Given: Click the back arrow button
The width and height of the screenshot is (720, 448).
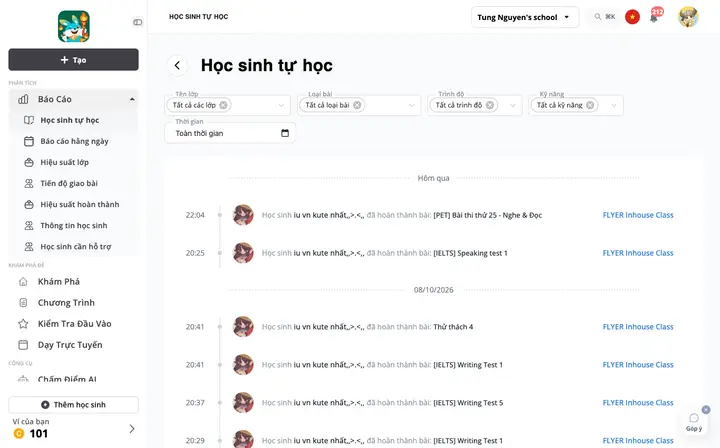Looking at the screenshot, I should (x=177, y=66).
